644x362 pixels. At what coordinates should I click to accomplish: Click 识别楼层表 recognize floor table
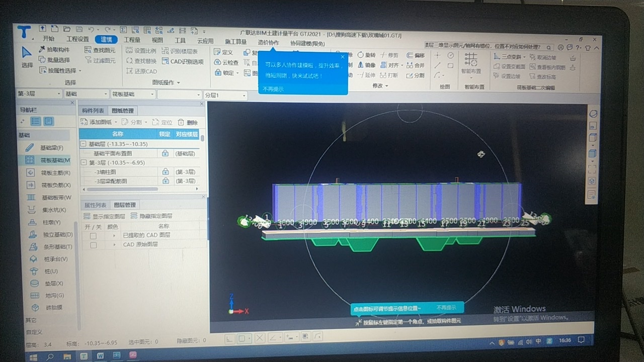click(x=180, y=51)
